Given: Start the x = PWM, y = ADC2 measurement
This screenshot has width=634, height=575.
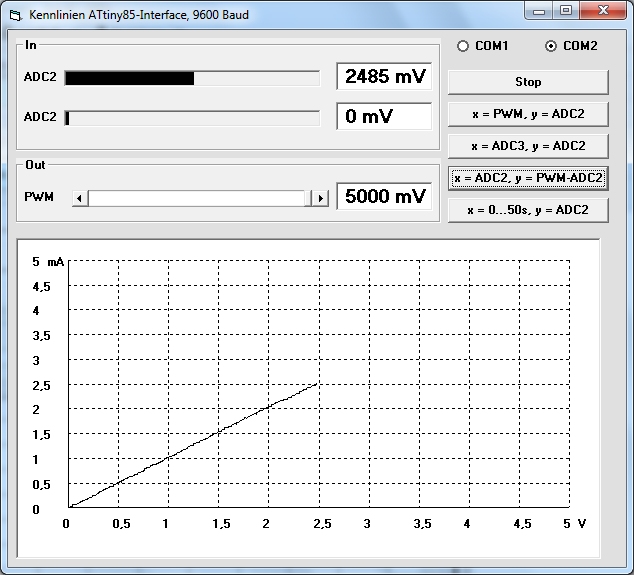Looking at the screenshot, I should pyautogui.click(x=527, y=114).
